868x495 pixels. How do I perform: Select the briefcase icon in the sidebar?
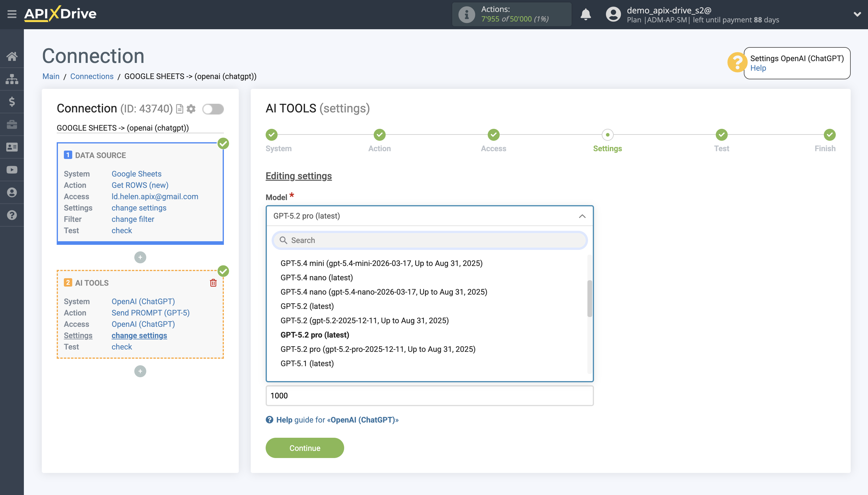click(x=12, y=124)
